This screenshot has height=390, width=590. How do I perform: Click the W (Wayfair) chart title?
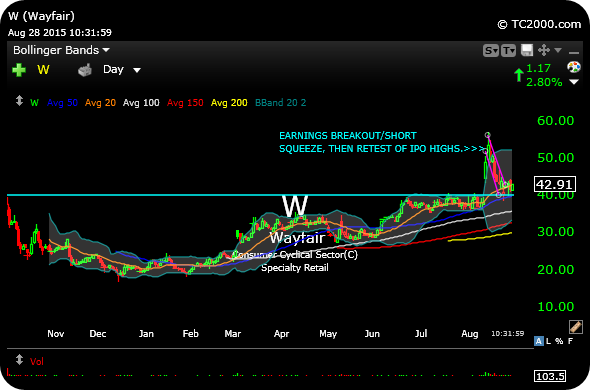coord(41,16)
